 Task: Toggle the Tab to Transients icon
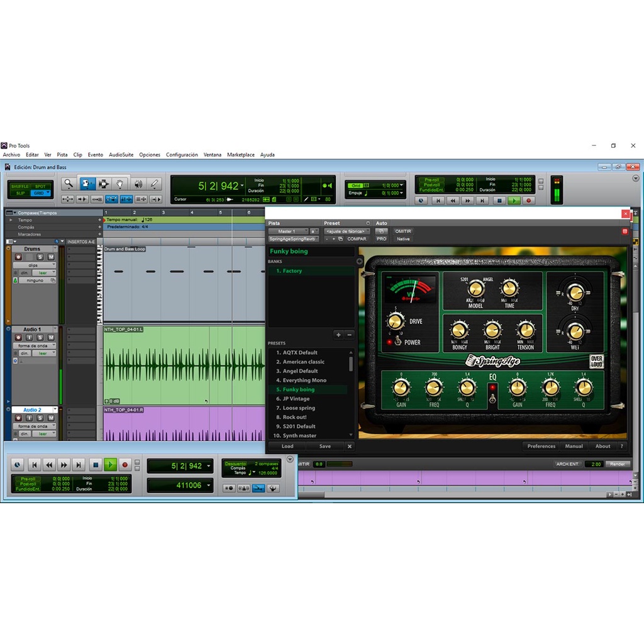tap(82, 199)
